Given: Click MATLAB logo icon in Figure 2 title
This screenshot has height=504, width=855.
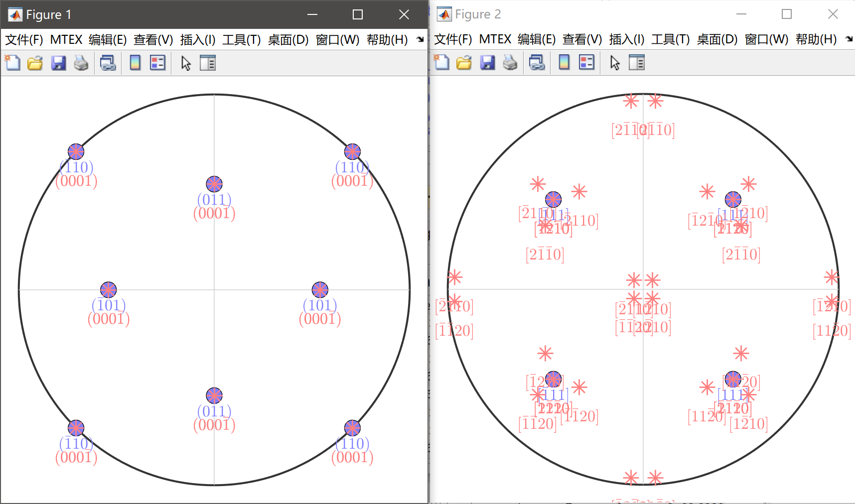Looking at the screenshot, I should (x=444, y=14).
